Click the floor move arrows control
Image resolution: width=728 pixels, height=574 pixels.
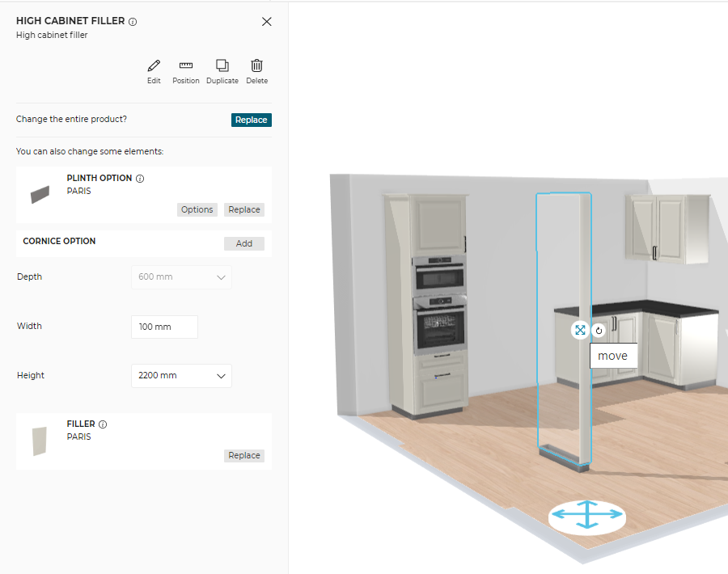(587, 516)
